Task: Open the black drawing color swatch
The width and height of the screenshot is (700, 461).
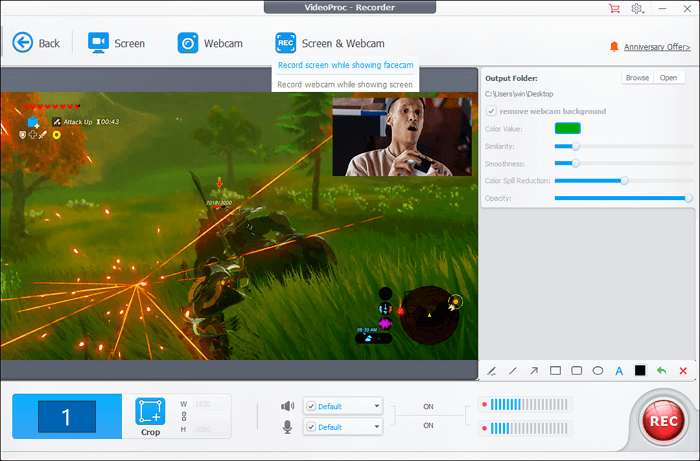Action: pos(640,370)
